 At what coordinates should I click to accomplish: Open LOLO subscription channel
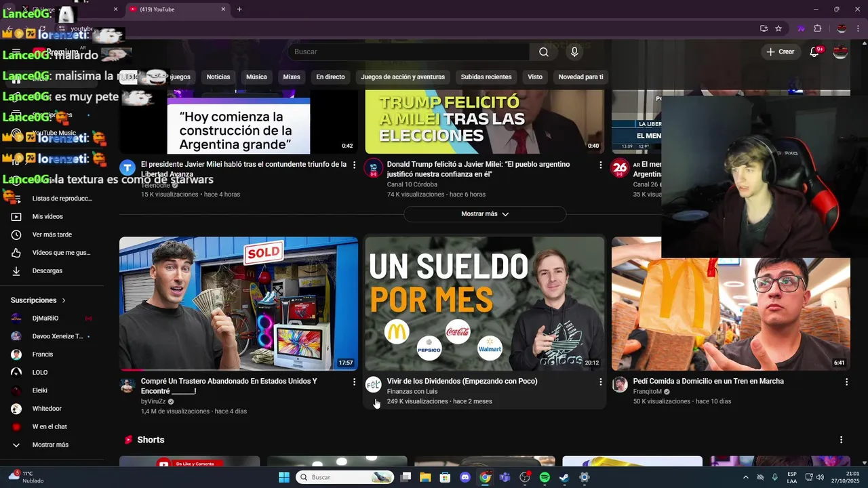52,373
